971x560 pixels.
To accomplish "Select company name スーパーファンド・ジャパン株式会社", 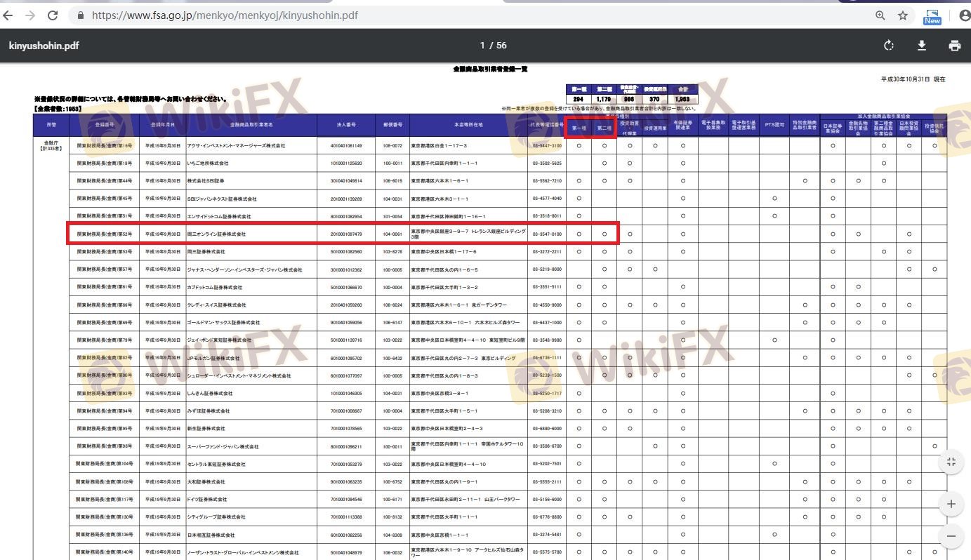I will coord(223,446).
